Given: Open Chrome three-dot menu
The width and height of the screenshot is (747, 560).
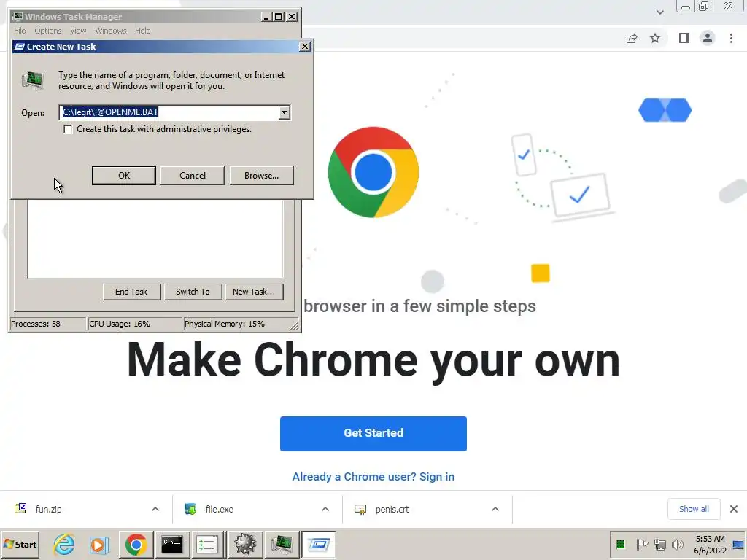Looking at the screenshot, I should [731, 38].
